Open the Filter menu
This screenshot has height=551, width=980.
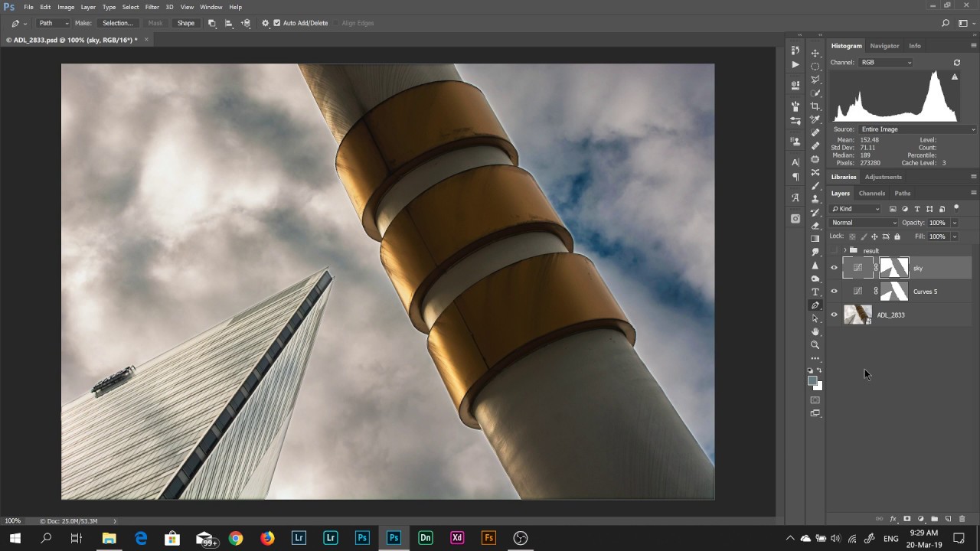(152, 7)
